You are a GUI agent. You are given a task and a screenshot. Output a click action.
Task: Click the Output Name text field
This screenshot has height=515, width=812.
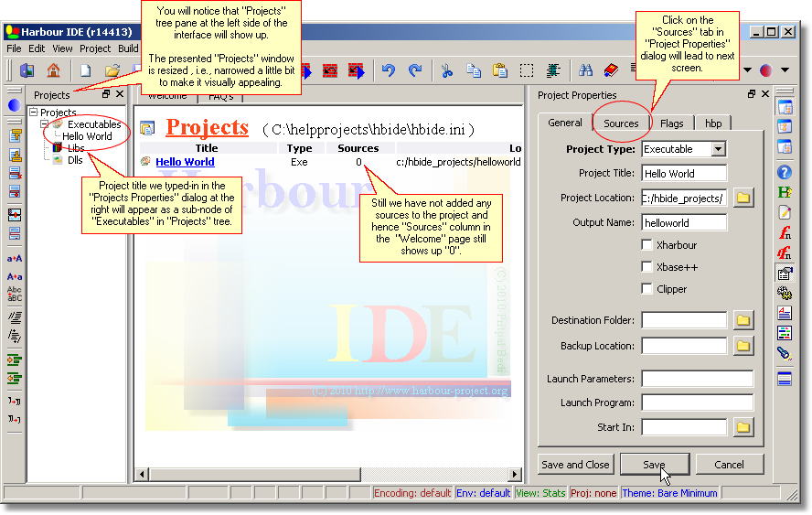tap(684, 222)
